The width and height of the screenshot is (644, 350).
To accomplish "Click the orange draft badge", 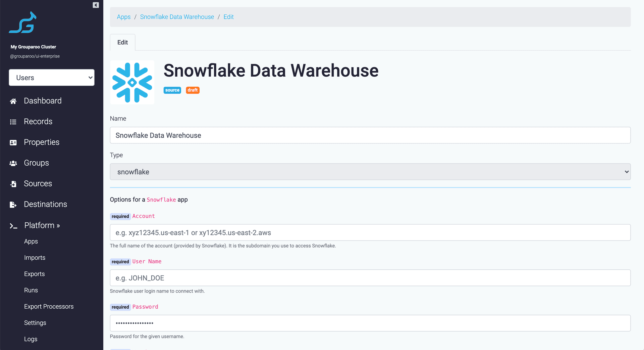I will (x=193, y=90).
